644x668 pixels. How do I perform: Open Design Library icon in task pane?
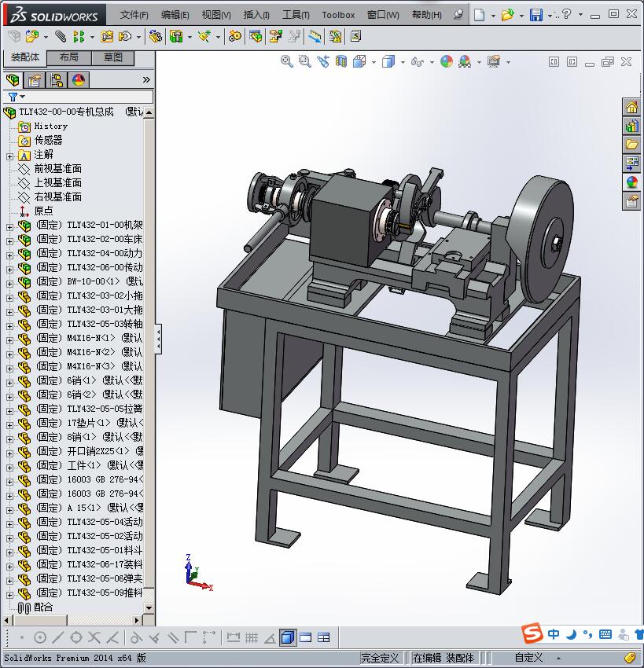point(631,126)
